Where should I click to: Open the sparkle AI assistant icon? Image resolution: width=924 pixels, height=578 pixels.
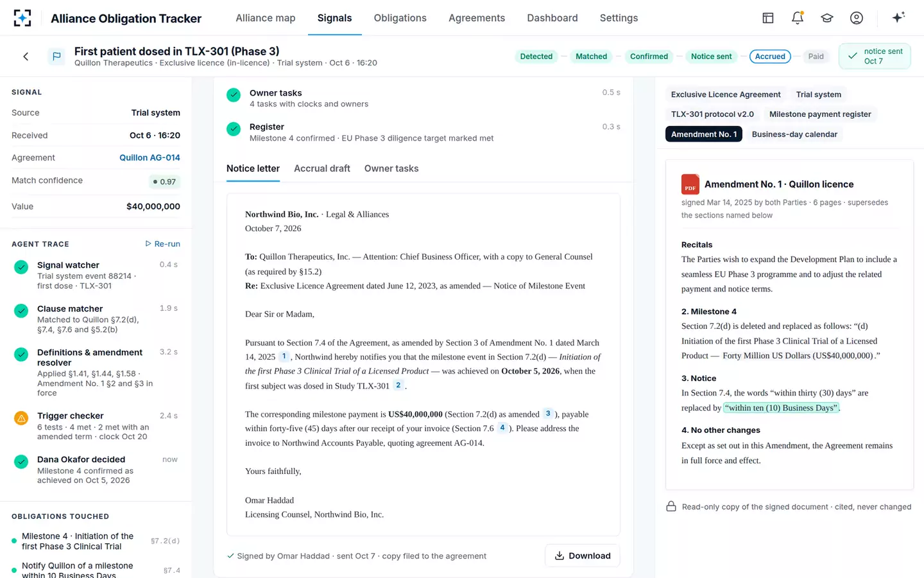click(898, 17)
